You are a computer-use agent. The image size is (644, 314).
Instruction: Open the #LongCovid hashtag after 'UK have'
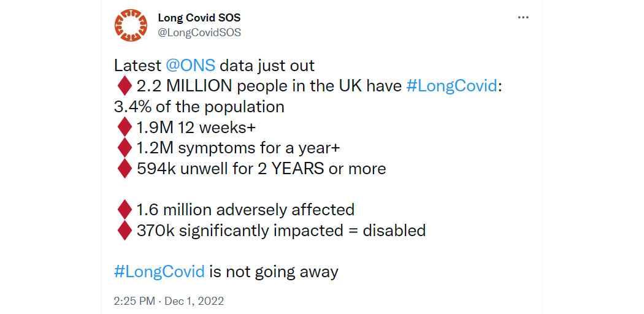click(x=451, y=86)
